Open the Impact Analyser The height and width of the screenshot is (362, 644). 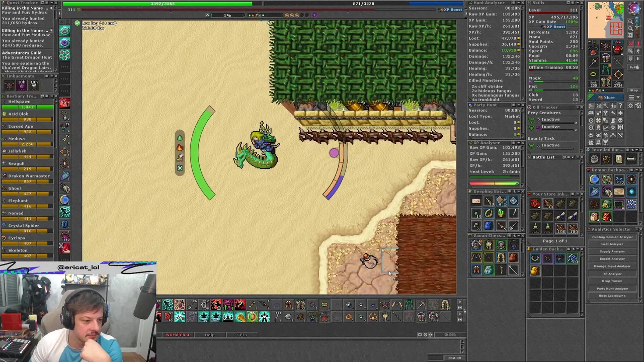612,259
